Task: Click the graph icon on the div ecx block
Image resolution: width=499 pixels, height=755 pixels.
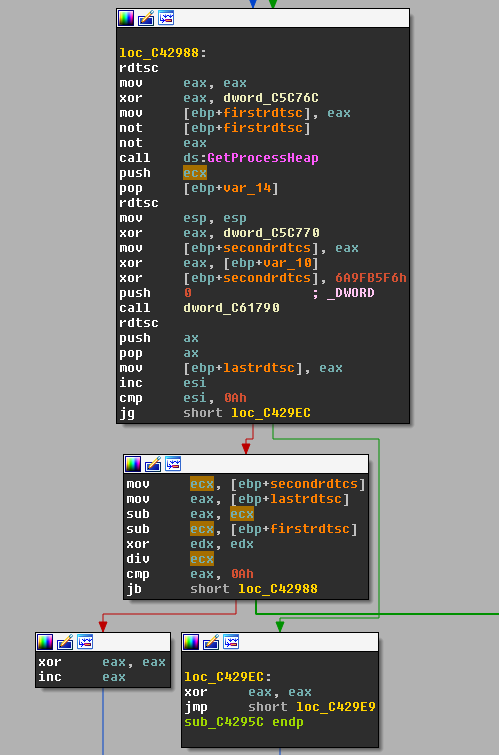Action: [172, 464]
